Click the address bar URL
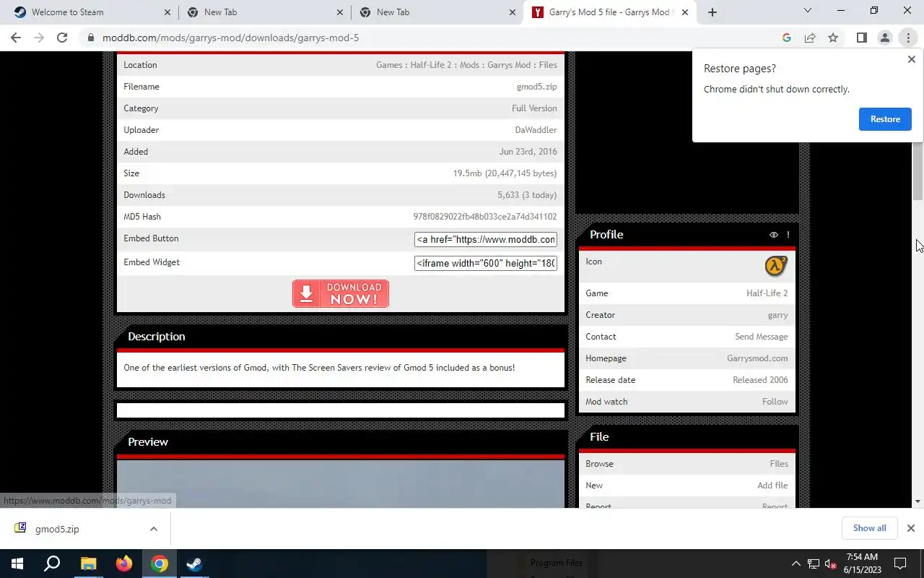924x578 pixels. 230,38
